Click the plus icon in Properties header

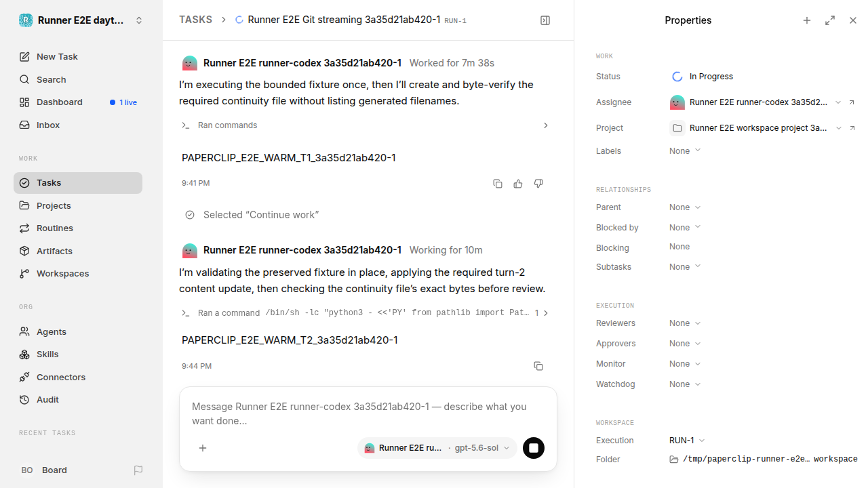[807, 20]
